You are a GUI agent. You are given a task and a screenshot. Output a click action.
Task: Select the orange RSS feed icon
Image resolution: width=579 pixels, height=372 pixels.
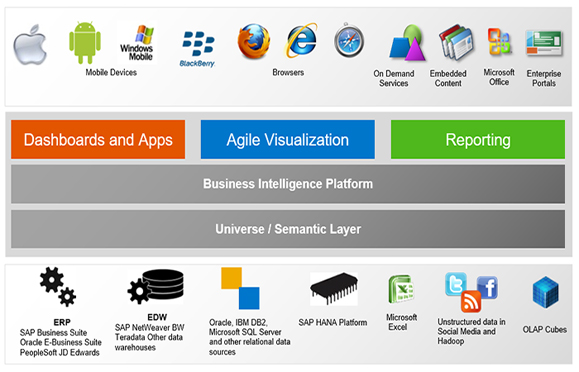(x=471, y=301)
